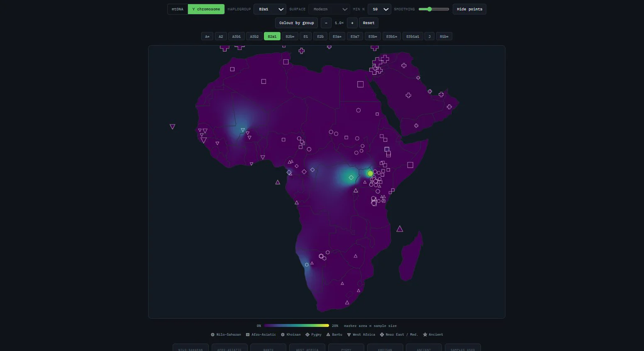This screenshot has height=351, width=644.
Task: Click the active B2a1 haplogroup chip
Action: point(272,37)
